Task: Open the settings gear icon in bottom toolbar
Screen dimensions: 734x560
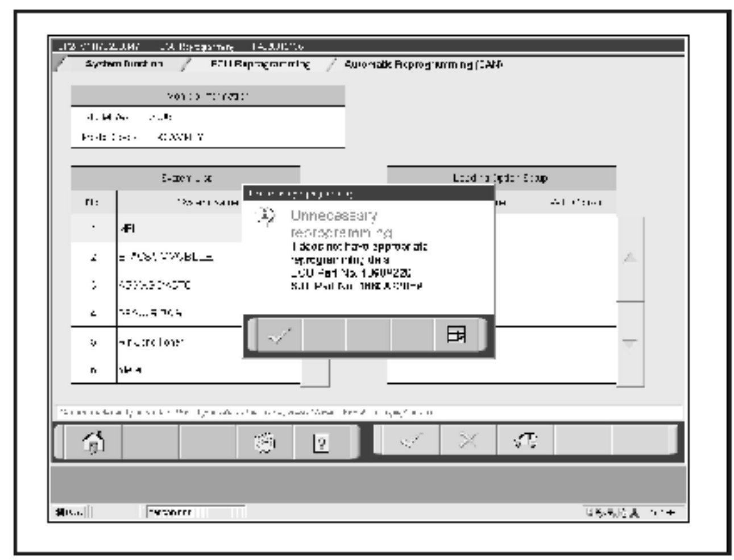Action: pos(265,442)
